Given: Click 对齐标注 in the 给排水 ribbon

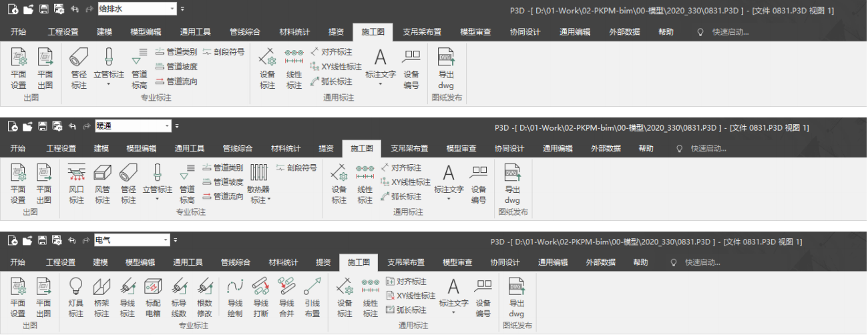Looking at the screenshot, I should 331,51.
